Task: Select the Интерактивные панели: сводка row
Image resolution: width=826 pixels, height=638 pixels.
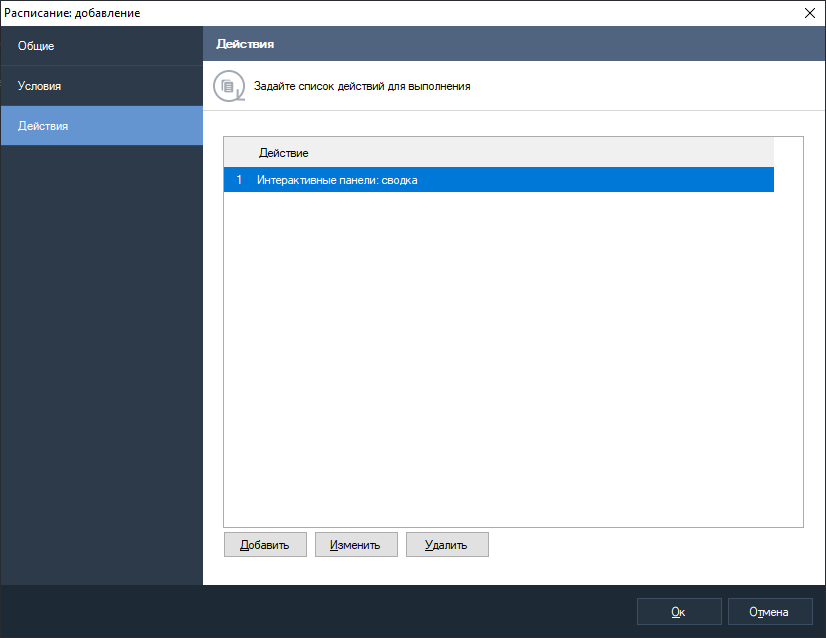Action: (x=337, y=180)
